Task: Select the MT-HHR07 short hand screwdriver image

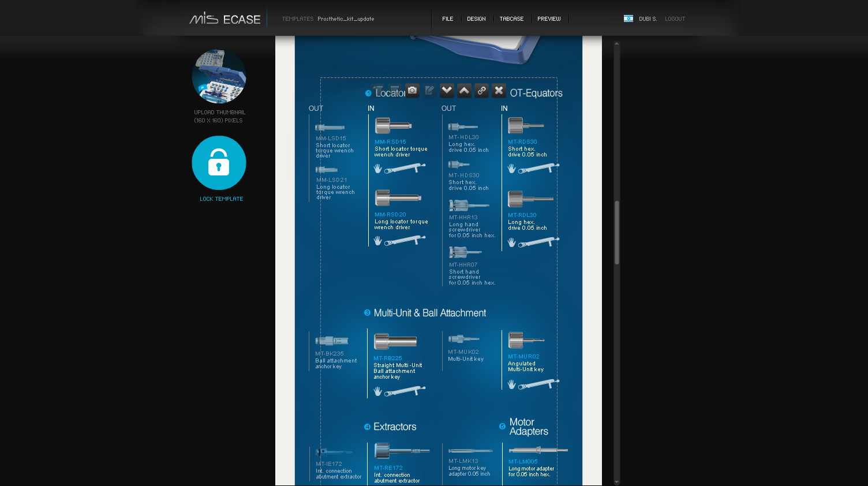Action: pyautogui.click(x=465, y=252)
